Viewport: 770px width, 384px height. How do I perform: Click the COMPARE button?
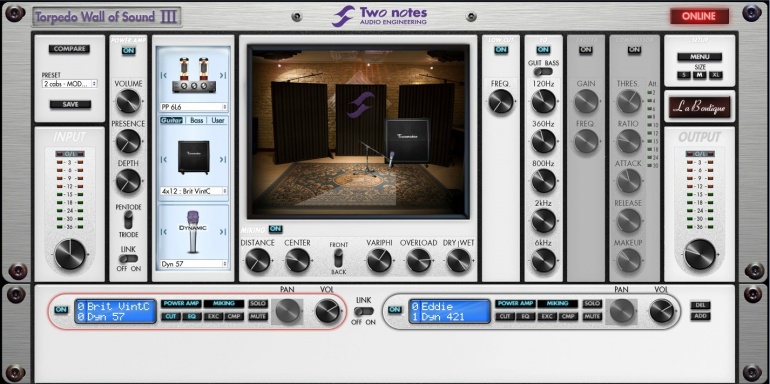(x=69, y=49)
